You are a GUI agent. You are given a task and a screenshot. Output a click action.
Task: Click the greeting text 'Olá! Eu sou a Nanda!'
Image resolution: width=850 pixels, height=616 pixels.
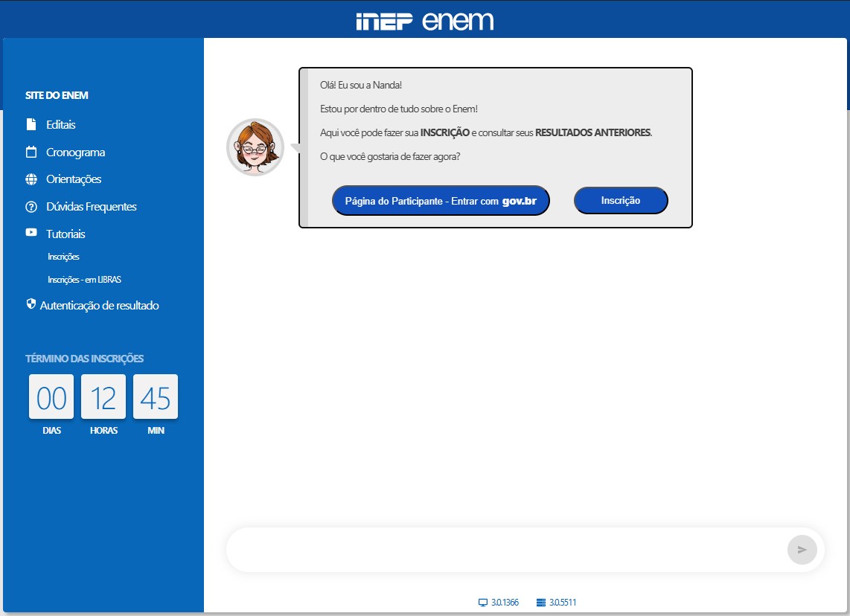[x=361, y=85]
